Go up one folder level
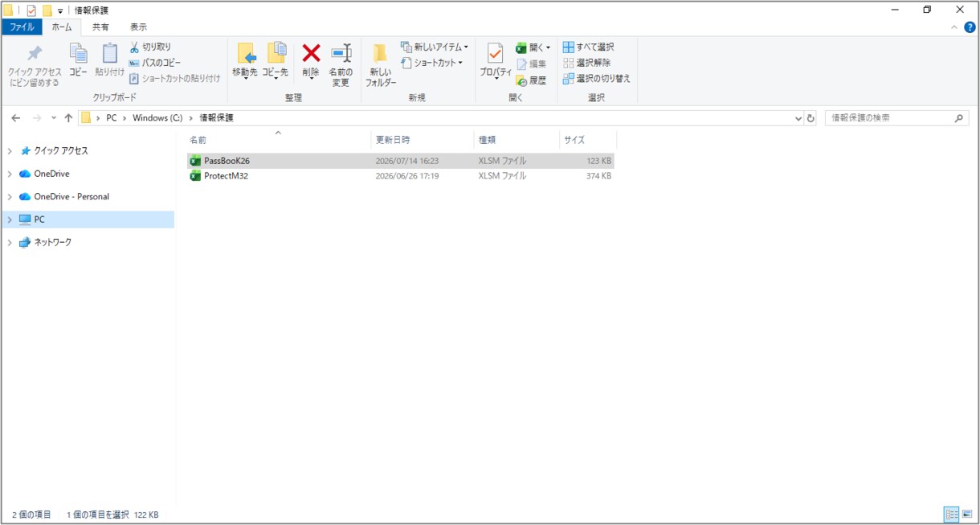This screenshot has height=525, width=980. 68,118
